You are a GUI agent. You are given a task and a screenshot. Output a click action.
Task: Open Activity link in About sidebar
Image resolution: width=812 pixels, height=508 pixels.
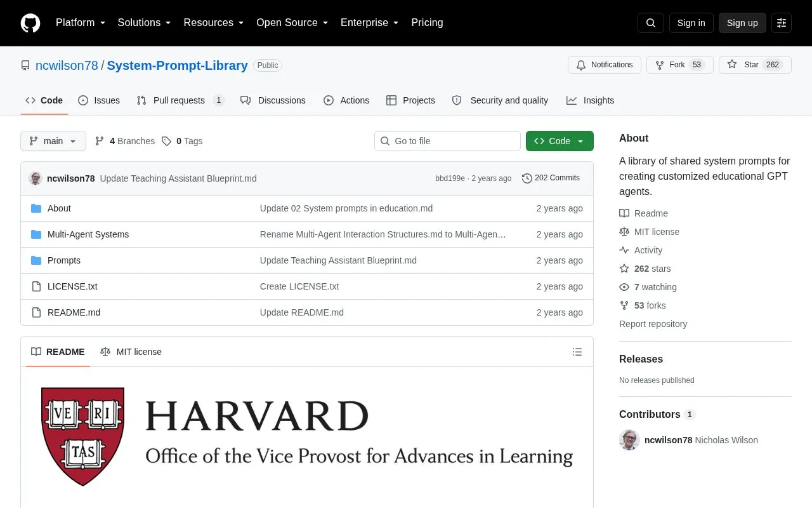(x=641, y=250)
